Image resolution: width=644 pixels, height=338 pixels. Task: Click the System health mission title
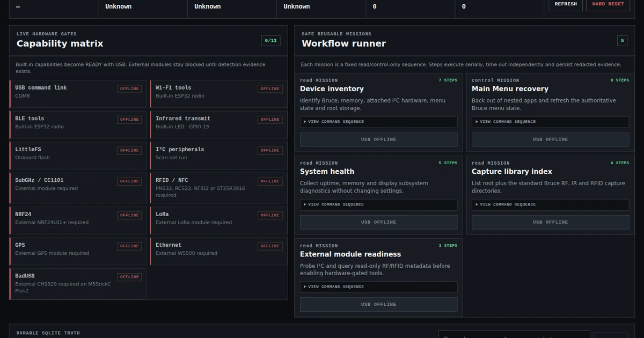pos(327,172)
